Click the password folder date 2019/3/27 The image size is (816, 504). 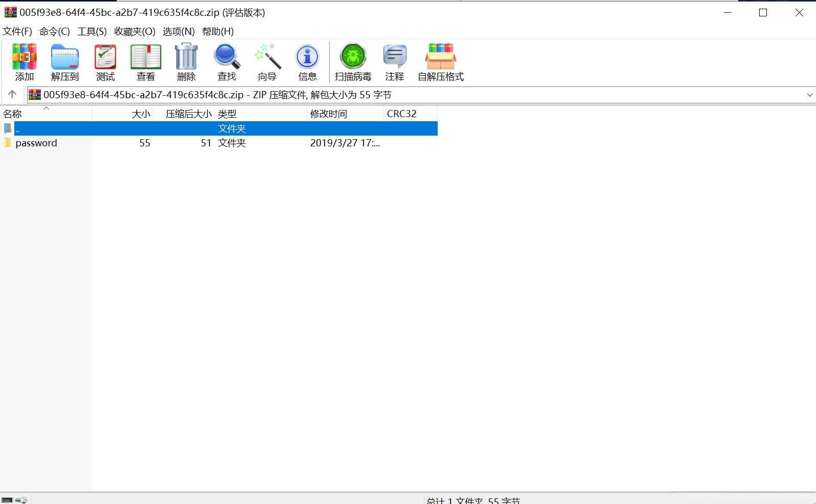pyautogui.click(x=345, y=143)
